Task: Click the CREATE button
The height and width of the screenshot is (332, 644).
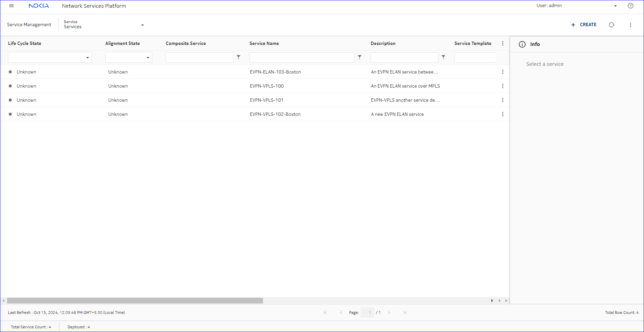Action: pyautogui.click(x=584, y=25)
